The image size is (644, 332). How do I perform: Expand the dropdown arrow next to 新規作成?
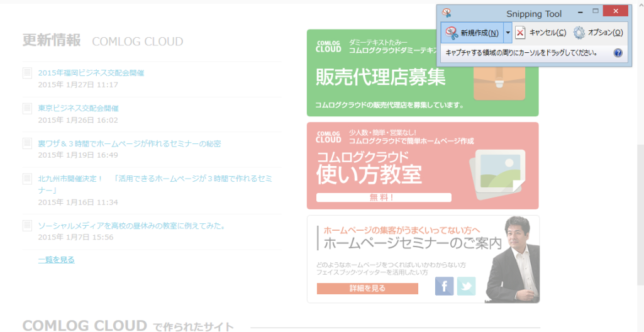(508, 33)
